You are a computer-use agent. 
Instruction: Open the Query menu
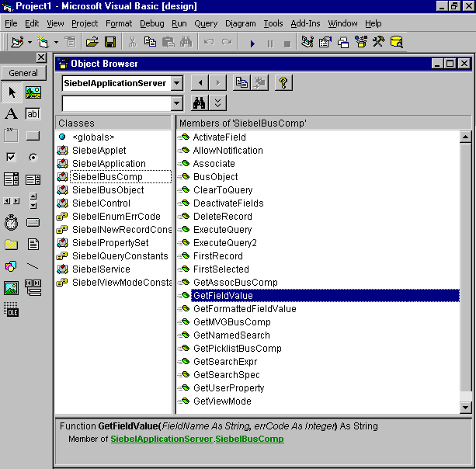(x=206, y=23)
